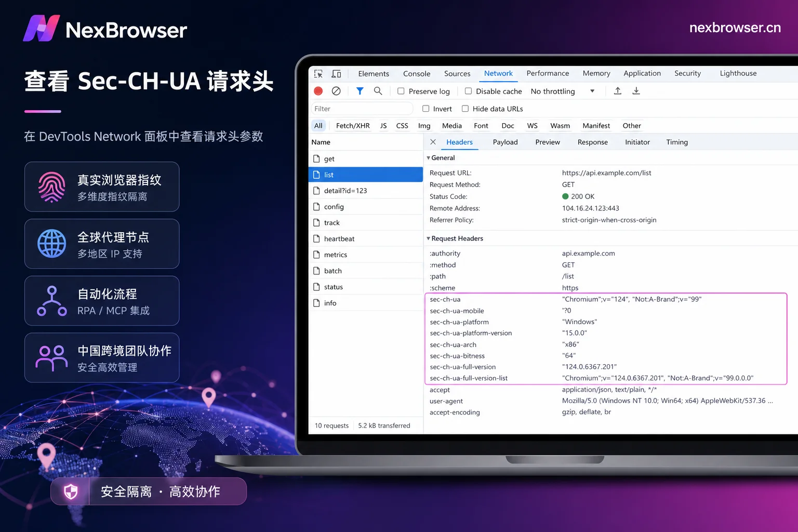Click the file icon next to info

(316, 303)
